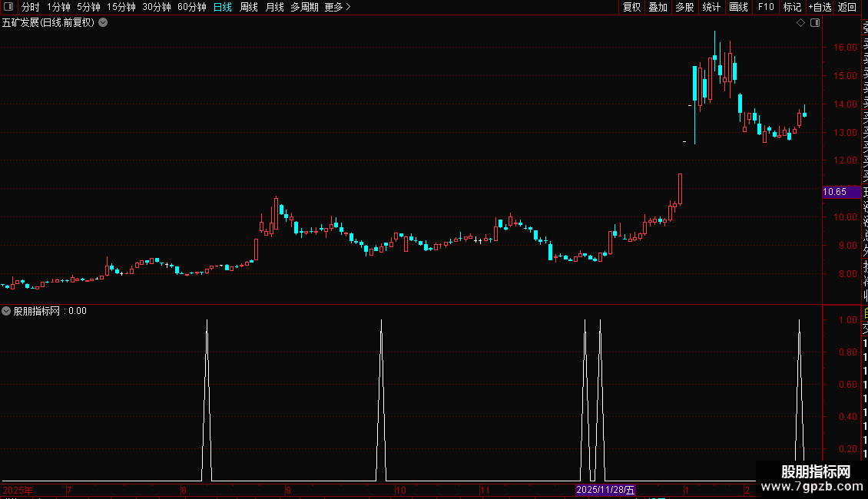The width and height of the screenshot is (868, 499).
Task: Open 多周期 multi-period view
Action: (x=304, y=7)
